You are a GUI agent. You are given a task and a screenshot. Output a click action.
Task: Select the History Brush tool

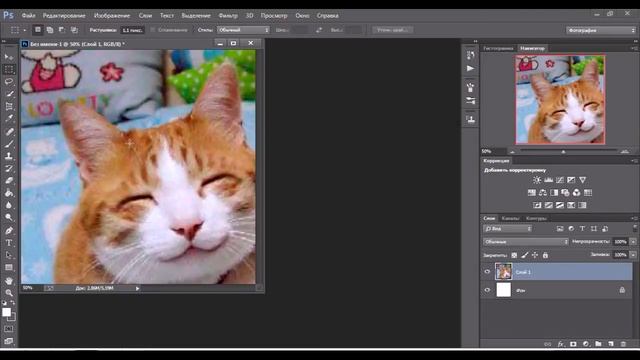coord(9,168)
